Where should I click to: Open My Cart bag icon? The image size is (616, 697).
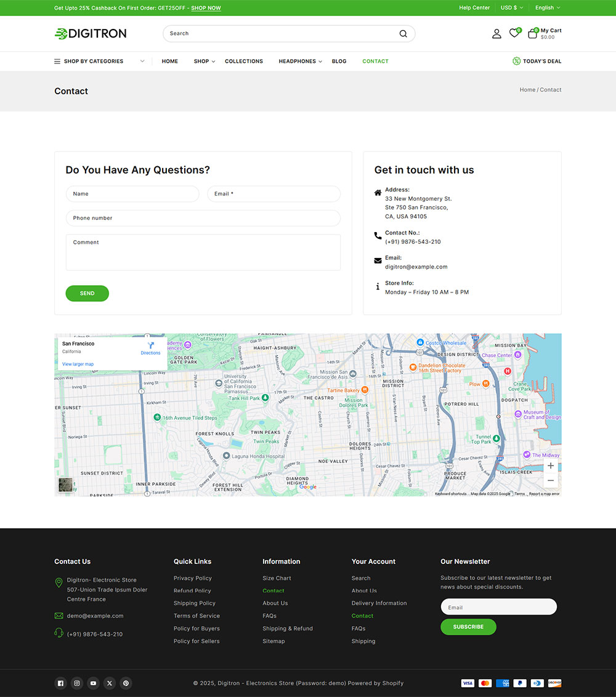(x=532, y=33)
